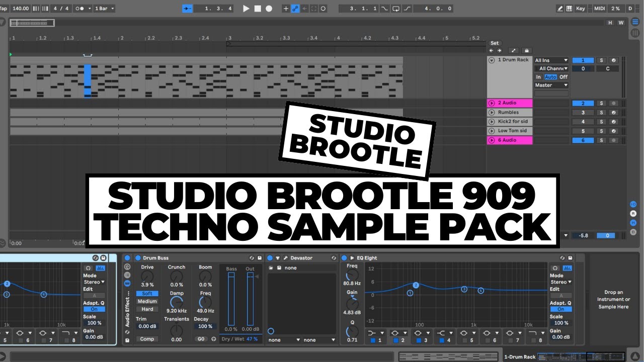Click the W optimize width button

(621, 23)
